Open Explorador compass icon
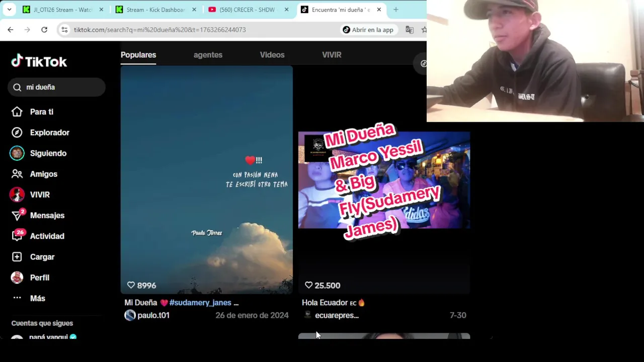 pyautogui.click(x=17, y=132)
